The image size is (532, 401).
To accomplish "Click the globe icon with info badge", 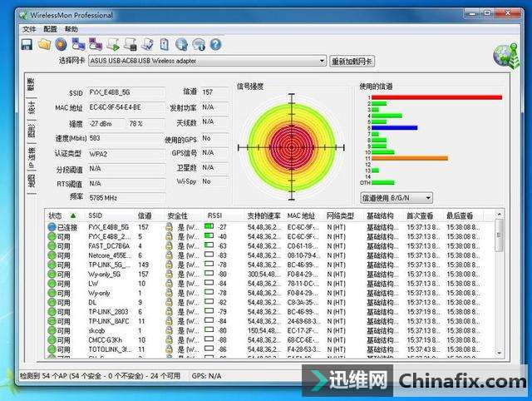I will (199, 44).
